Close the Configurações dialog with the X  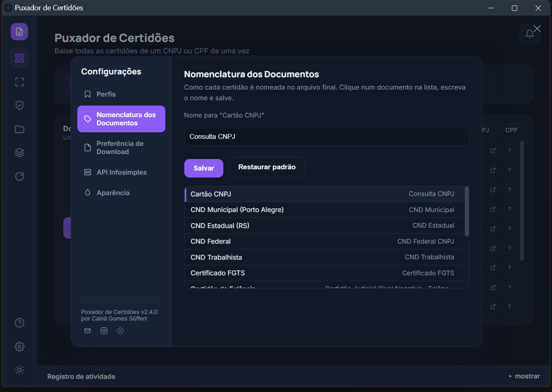pyautogui.click(x=537, y=28)
